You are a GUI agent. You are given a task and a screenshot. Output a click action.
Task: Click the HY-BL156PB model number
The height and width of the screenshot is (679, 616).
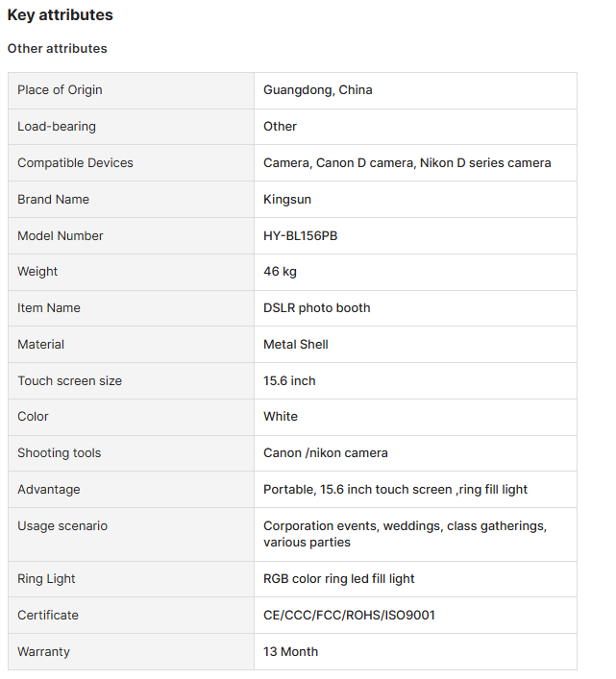tap(300, 236)
